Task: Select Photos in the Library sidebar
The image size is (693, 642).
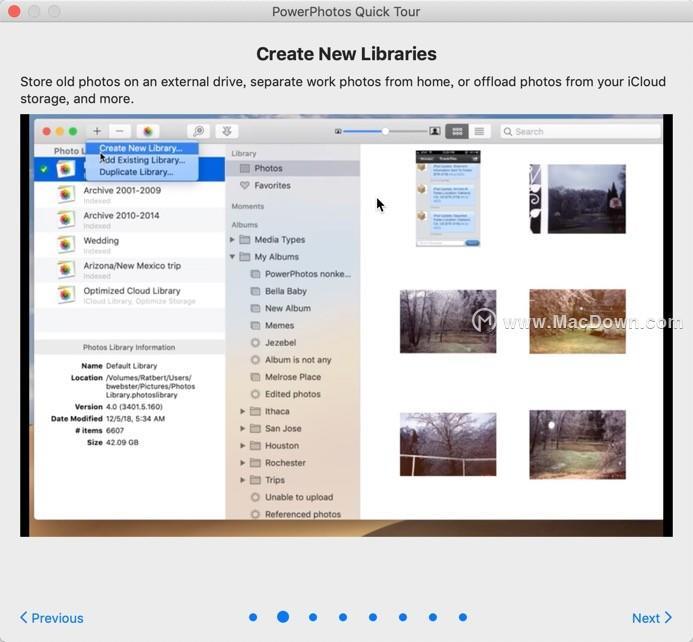Action: [293, 168]
